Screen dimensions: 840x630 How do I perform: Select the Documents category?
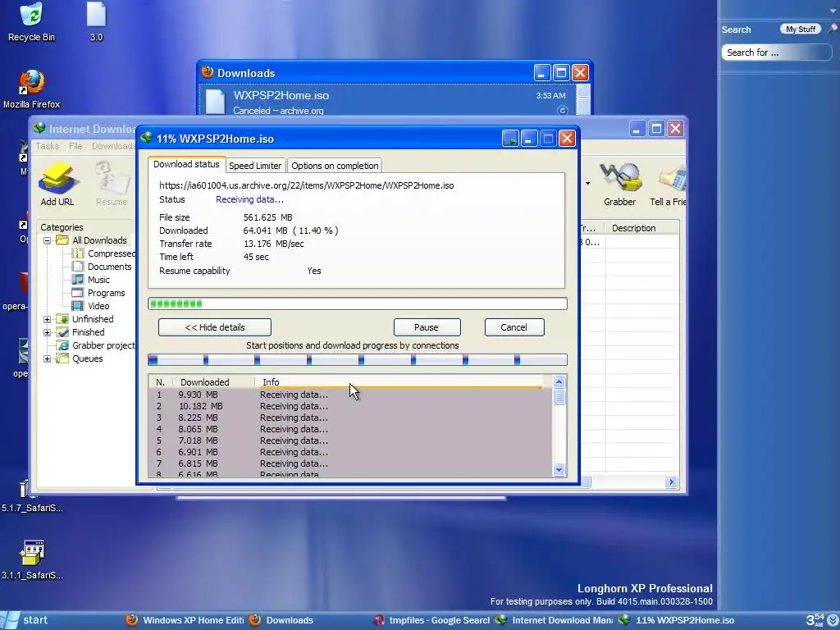click(x=102, y=267)
